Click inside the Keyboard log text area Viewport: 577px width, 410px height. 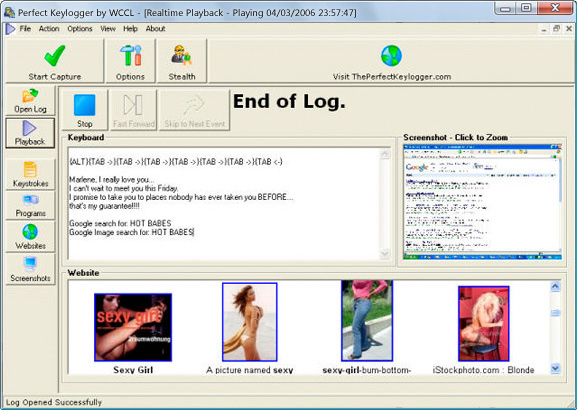[x=224, y=204]
